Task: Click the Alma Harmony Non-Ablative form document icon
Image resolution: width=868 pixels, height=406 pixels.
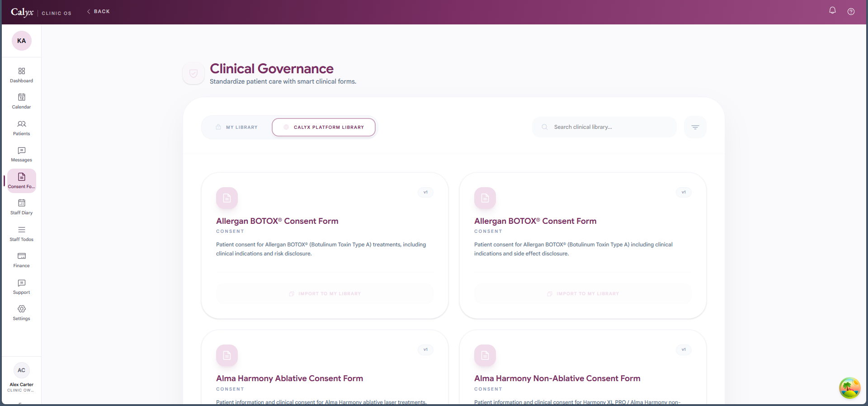Action: click(485, 355)
